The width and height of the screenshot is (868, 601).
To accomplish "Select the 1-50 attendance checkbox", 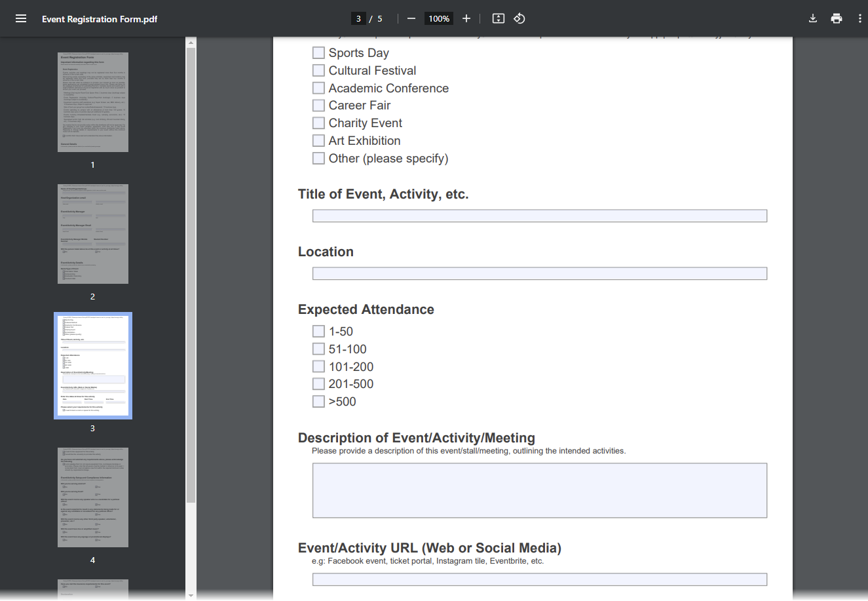I will tap(318, 331).
